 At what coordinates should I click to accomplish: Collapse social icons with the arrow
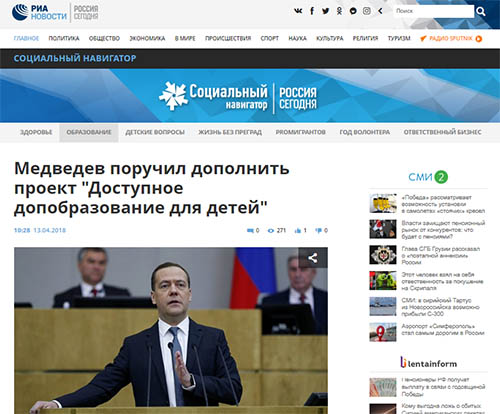(380, 11)
